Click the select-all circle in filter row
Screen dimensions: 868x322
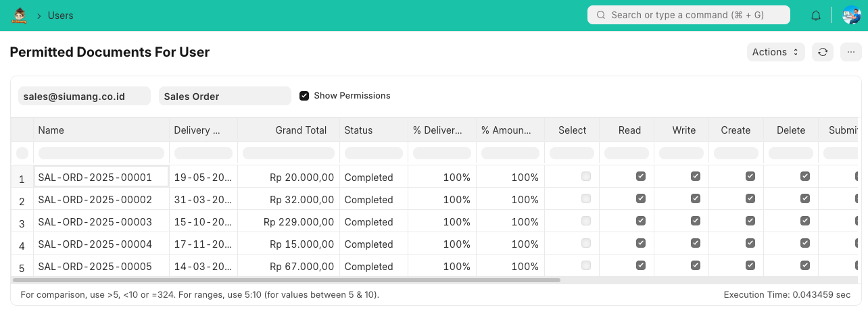(x=22, y=153)
